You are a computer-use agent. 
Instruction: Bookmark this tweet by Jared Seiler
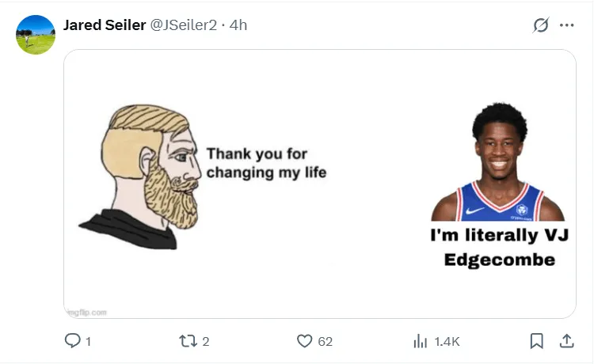[x=536, y=341]
